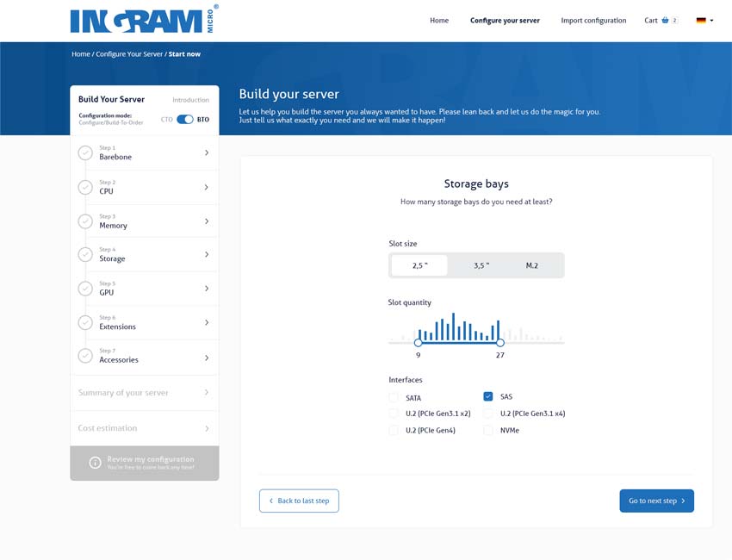The width and height of the screenshot is (732, 560).
Task: Click the Barebone step checkmark icon
Action: point(85,153)
